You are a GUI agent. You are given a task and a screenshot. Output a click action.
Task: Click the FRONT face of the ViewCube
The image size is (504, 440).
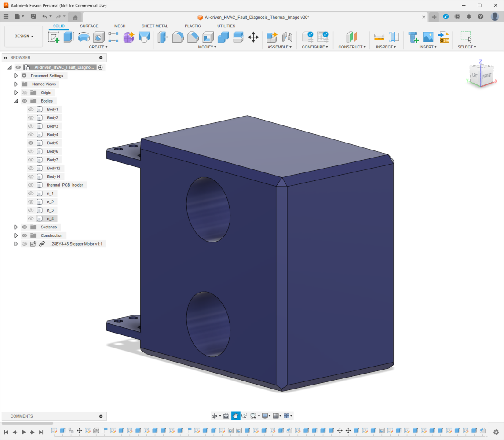pyautogui.click(x=487, y=76)
